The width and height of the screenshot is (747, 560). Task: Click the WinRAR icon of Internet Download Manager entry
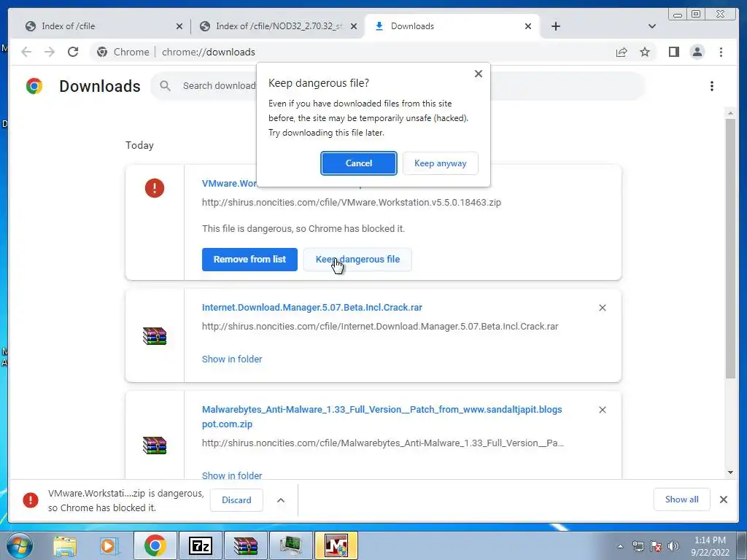(x=155, y=335)
